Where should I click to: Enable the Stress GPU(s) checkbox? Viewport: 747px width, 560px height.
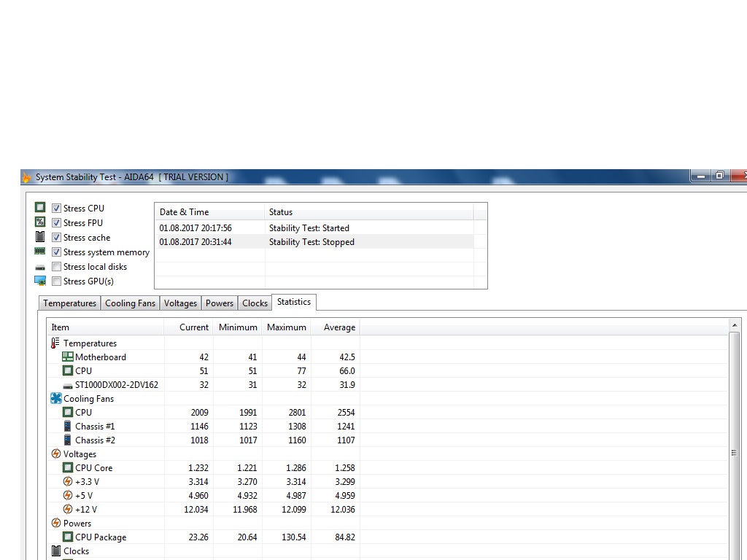56,281
